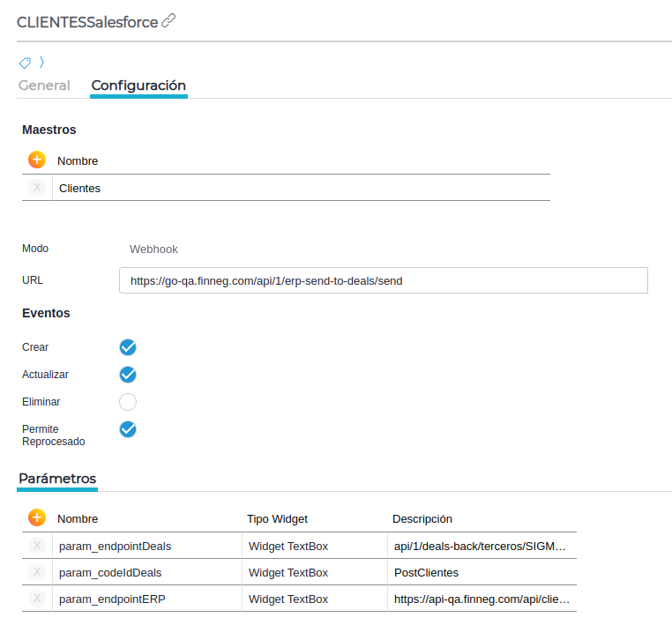The height and width of the screenshot is (640, 672).
Task: Click the tag icon above the tabs
Action: [26, 63]
